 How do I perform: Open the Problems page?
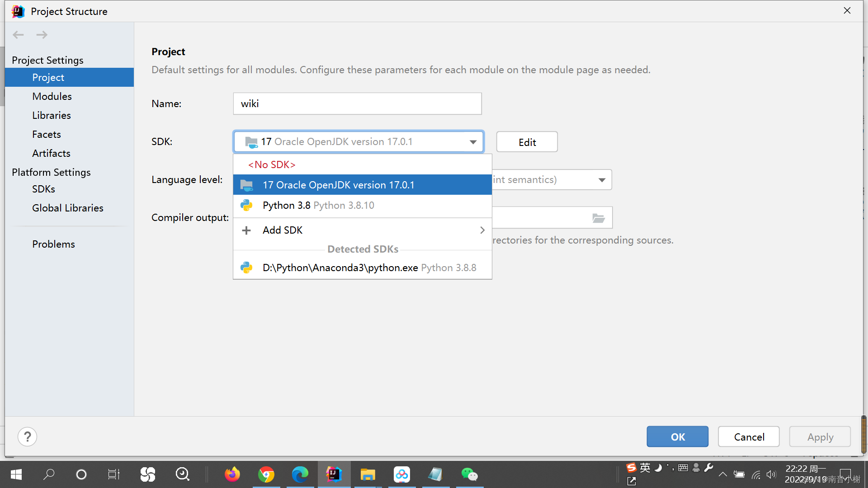tap(54, 244)
